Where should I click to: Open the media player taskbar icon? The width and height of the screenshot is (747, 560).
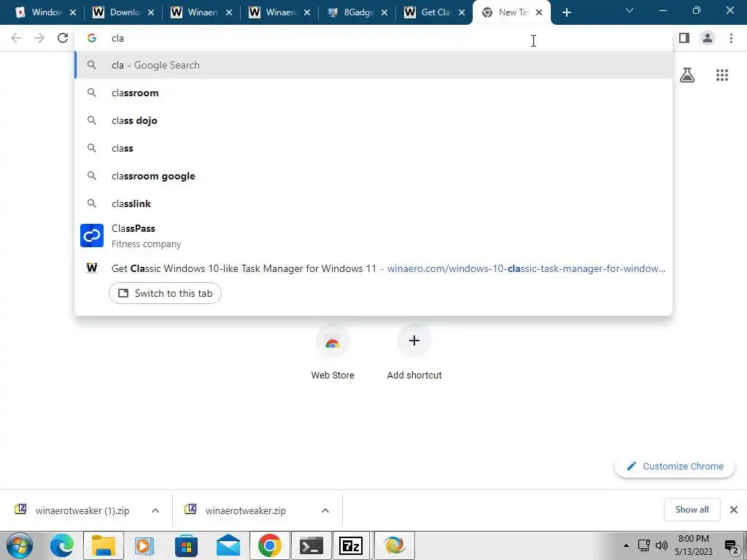tap(144, 545)
